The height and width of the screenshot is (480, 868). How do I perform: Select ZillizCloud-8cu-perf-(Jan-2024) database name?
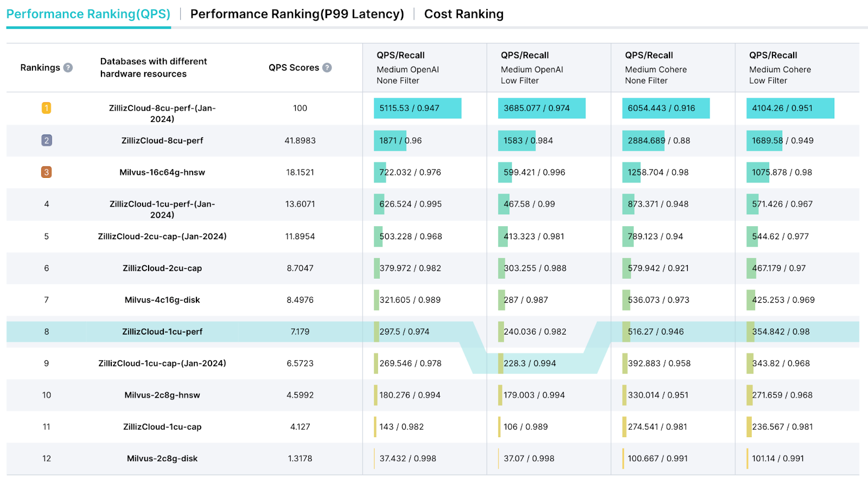(162, 113)
